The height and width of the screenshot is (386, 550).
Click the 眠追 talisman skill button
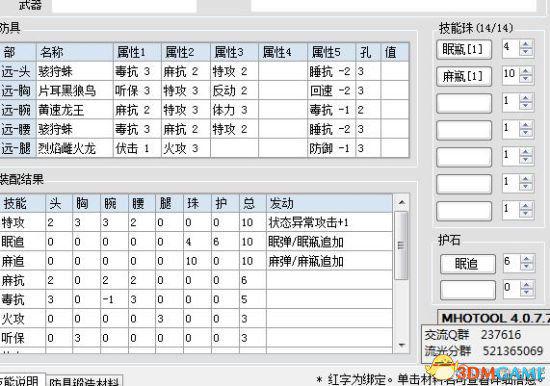[468, 264]
